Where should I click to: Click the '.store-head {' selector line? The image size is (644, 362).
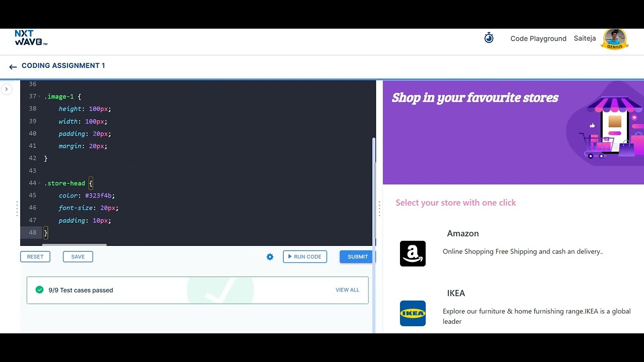point(68,184)
